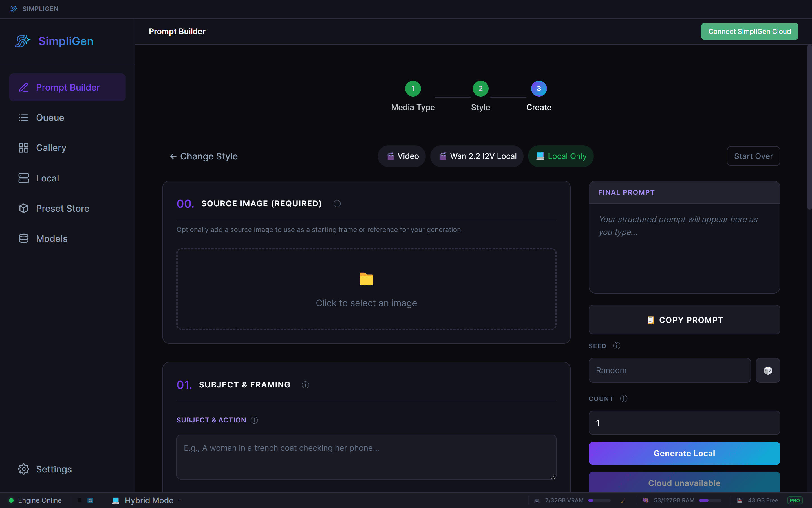Click the stop engine square icon
Viewport: 812px width, 508px height.
(x=80, y=500)
